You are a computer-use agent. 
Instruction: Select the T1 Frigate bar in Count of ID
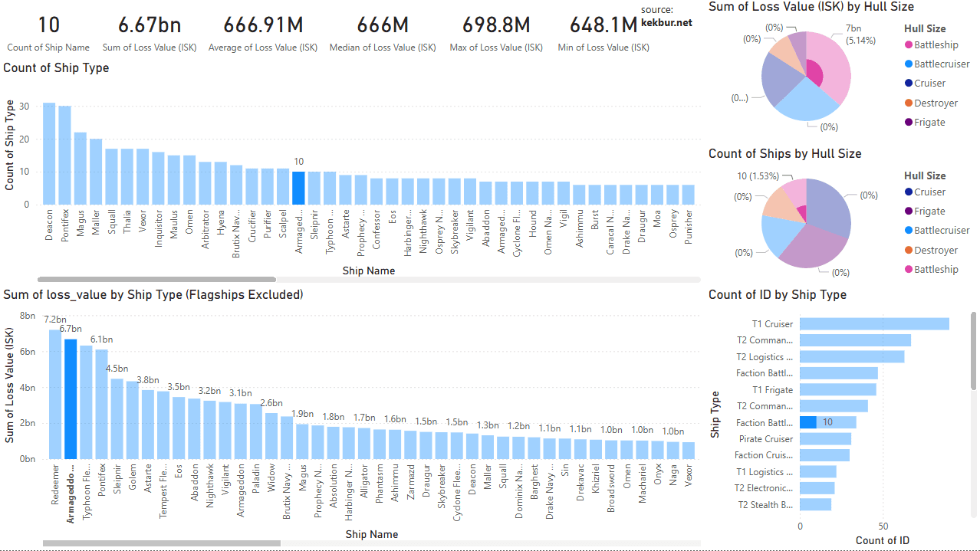[837, 390]
